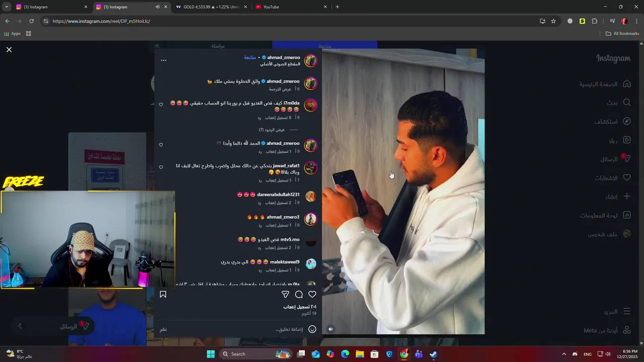The image size is (644, 362).
Task: Open Explore استكشاف in sidebar
Action: 613,122
